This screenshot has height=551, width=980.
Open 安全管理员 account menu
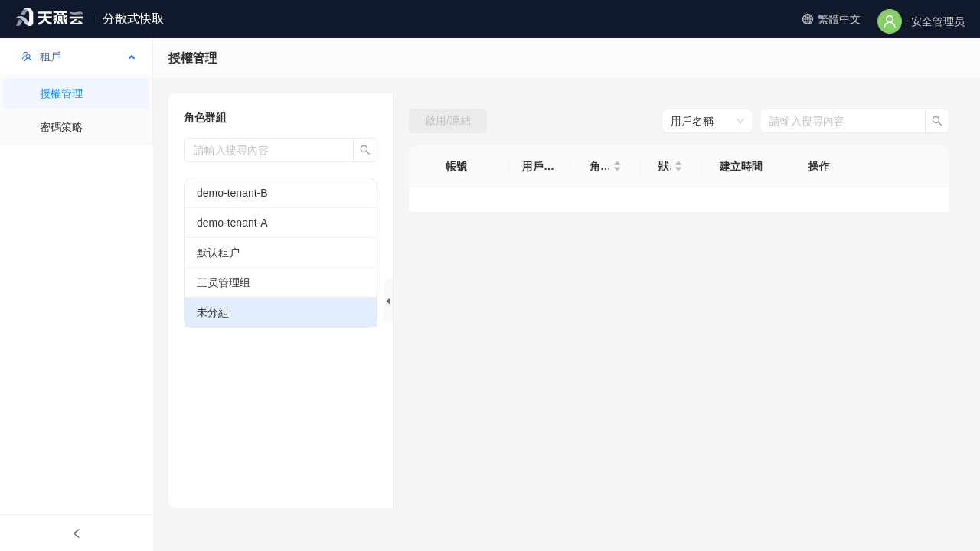click(938, 21)
